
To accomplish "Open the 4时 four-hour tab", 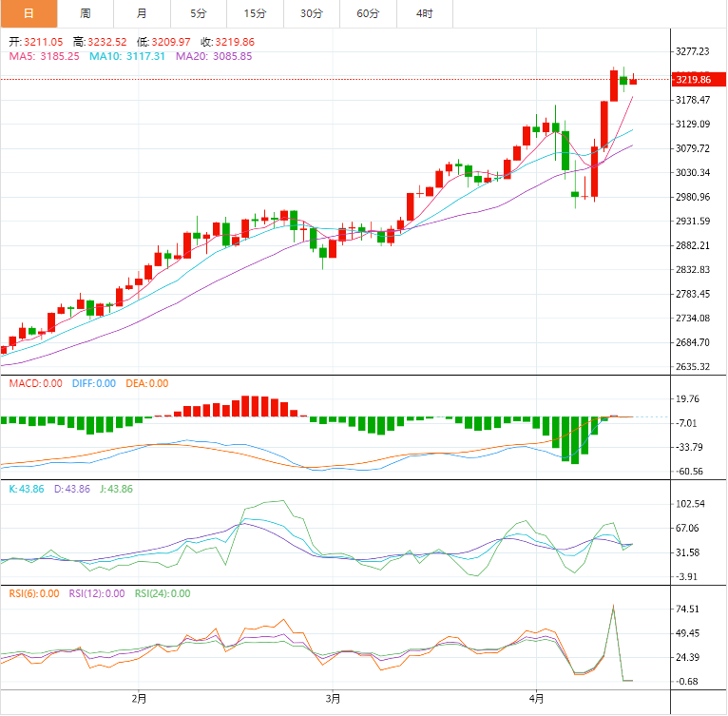I will coord(424,13).
